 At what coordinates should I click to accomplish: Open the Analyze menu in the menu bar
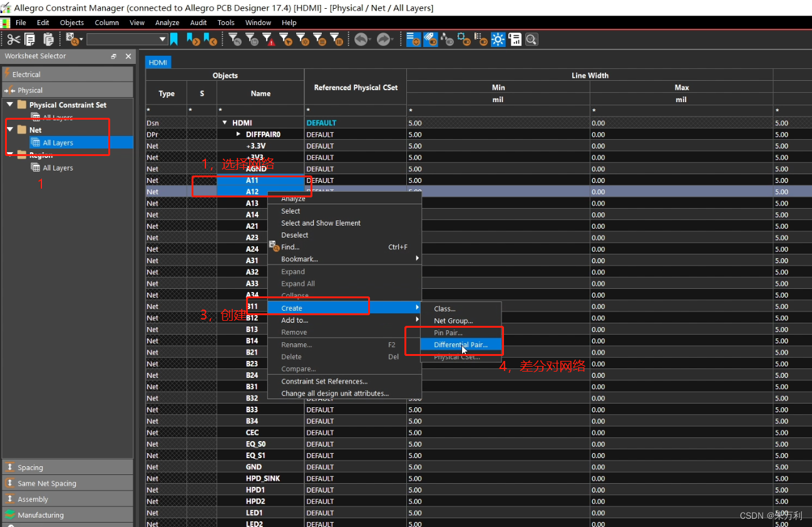167,23
